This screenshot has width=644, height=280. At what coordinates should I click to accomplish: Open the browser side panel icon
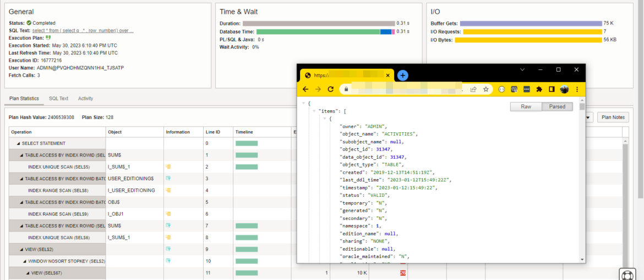pyautogui.click(x=552, y=89)
